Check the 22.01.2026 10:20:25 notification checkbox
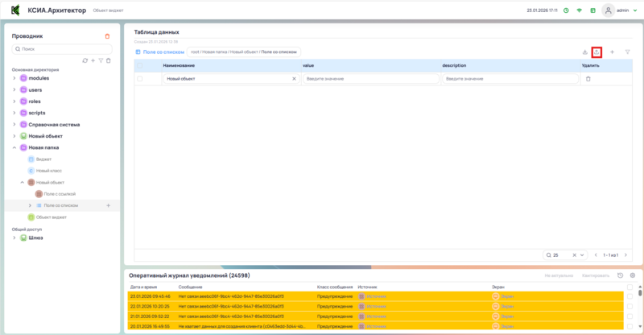Image resolution: width=644 pixels, height=335 pixels. coord(630,306)
